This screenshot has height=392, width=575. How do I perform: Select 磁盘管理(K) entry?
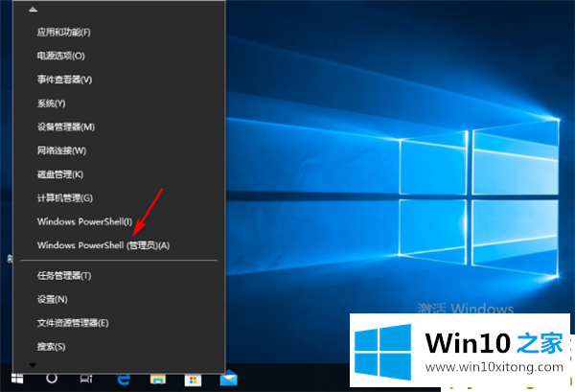(x=119, y=174)
